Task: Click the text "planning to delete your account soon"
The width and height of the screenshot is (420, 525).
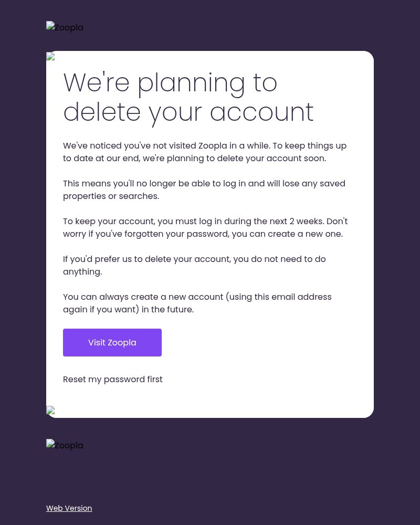Action: click(x=246, y=158)
